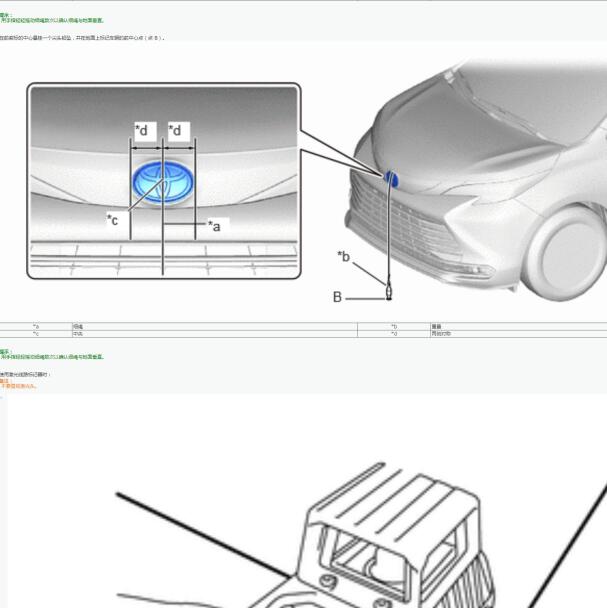This screenshot has height=608, width=607.
Task: Click the B point label below the plumb bob
Action: click(x=337, y=297)
